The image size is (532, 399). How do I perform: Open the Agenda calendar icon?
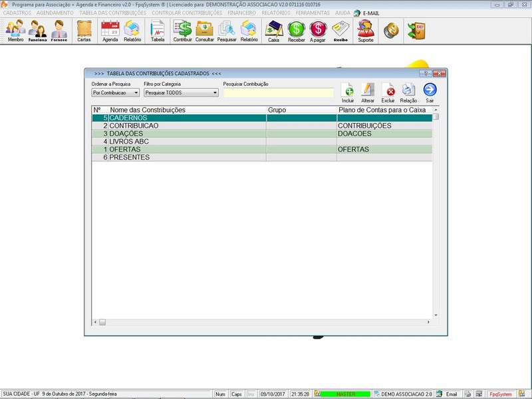pyautogui.click(x=110, y=31)
